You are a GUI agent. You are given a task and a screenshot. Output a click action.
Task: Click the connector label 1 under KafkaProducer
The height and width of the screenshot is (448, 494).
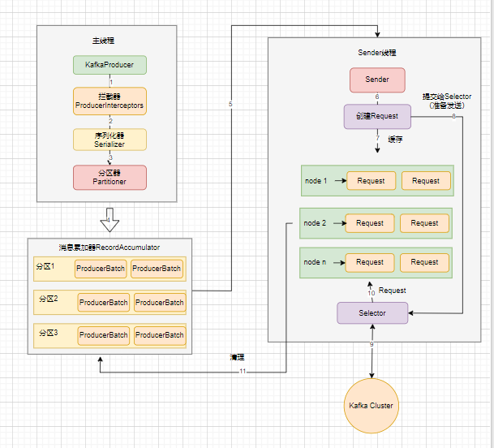coord(111,82)
